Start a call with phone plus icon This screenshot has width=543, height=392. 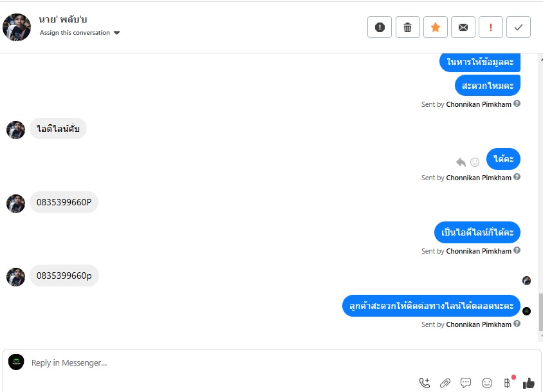coord(425,383)
